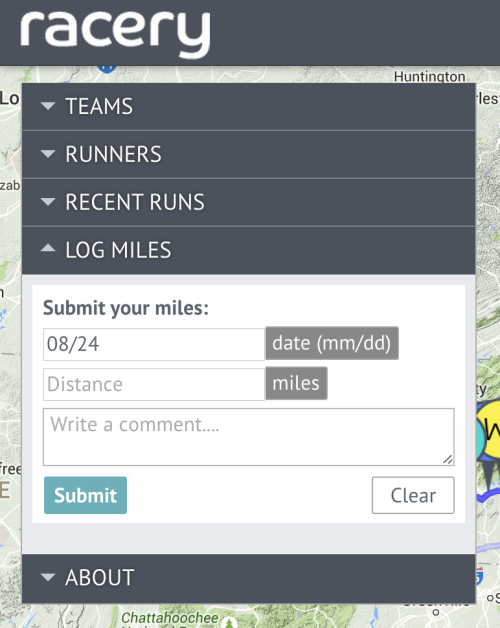The height and width of the screenshot is (628, 500).
Task: Submit your logged miles
Action: [x=85, y=495]
